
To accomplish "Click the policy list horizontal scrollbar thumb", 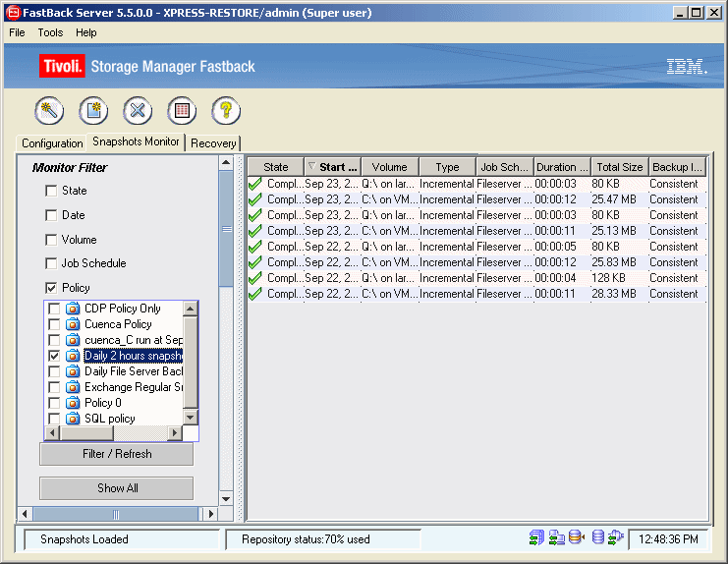I will pyautogui.click(x=86, y=433).
